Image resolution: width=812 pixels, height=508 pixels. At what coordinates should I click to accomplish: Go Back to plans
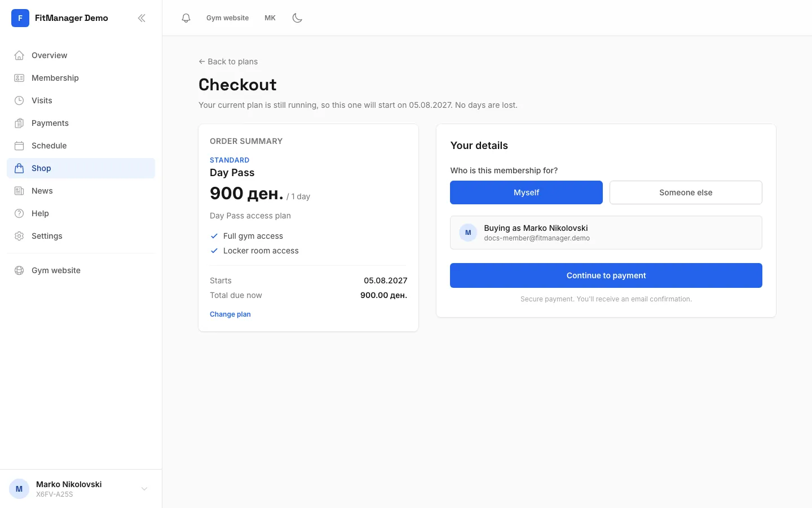point(228,62)
